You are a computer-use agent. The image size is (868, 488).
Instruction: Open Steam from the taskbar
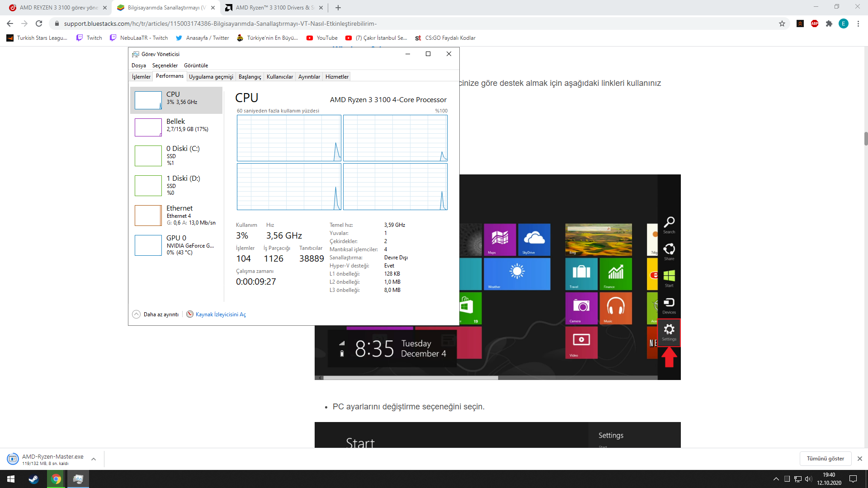click(33, 479)
